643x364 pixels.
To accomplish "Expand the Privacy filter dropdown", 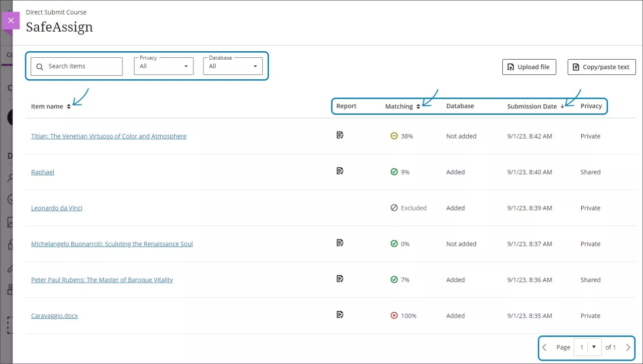I will pos(164,66).
